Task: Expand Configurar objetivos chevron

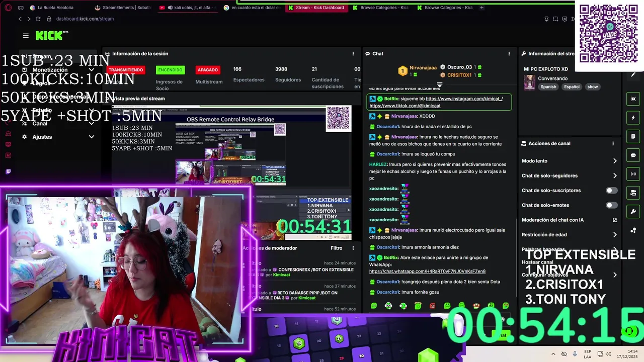Action: coord(615,275)
